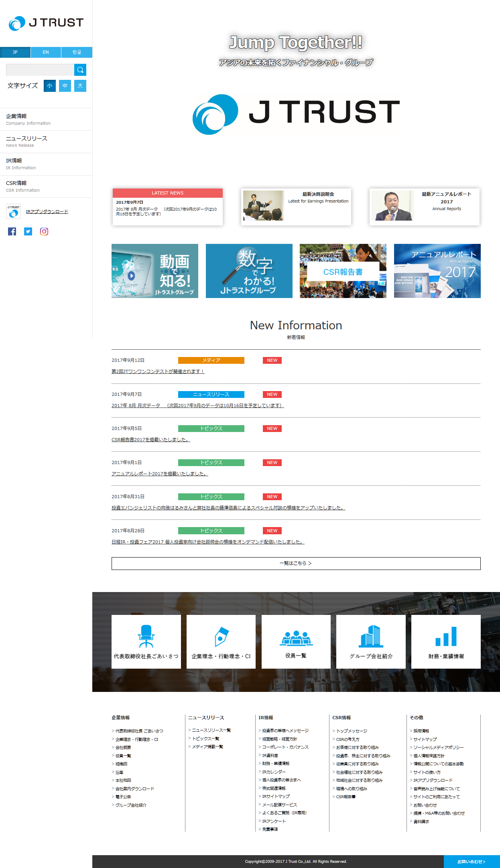
Task: Open 2017年8月月次データ news link in list
Action: [x=198, y=406]
